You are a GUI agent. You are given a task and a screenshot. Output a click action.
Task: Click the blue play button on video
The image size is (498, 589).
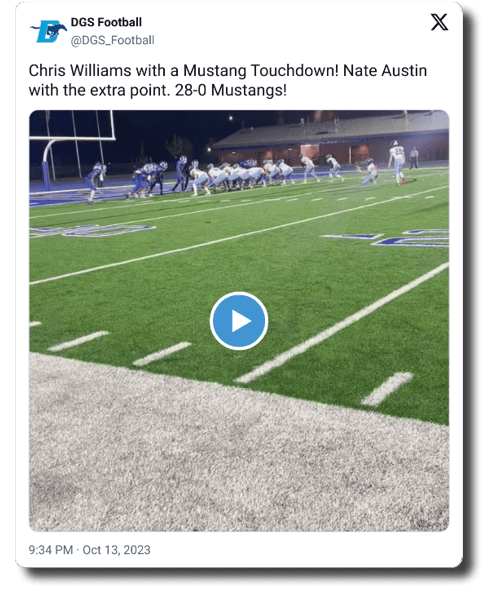pyautogui.click(x=239, y=321)
